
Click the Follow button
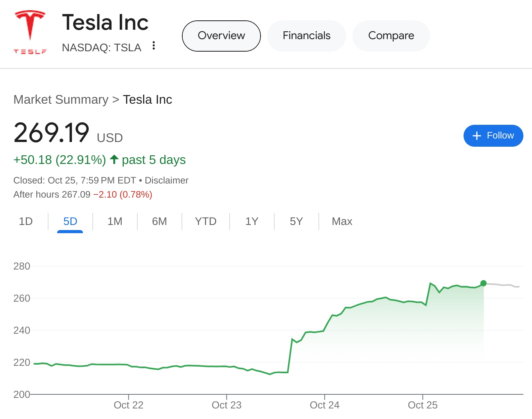tap(493, 136)
